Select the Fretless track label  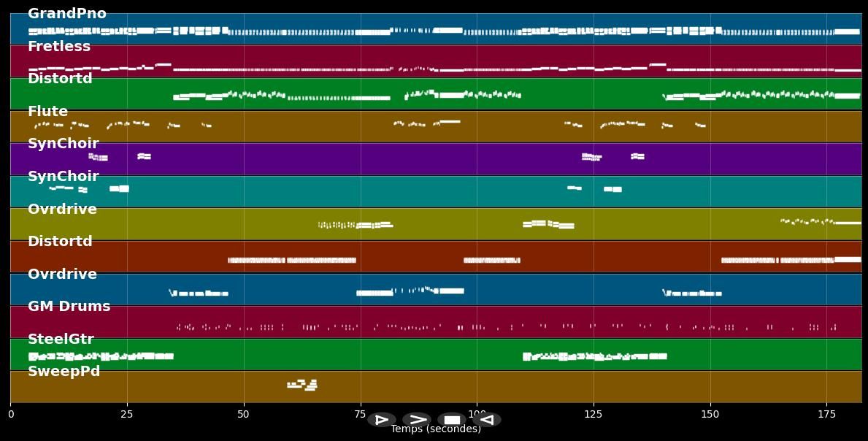click(59, 47)
